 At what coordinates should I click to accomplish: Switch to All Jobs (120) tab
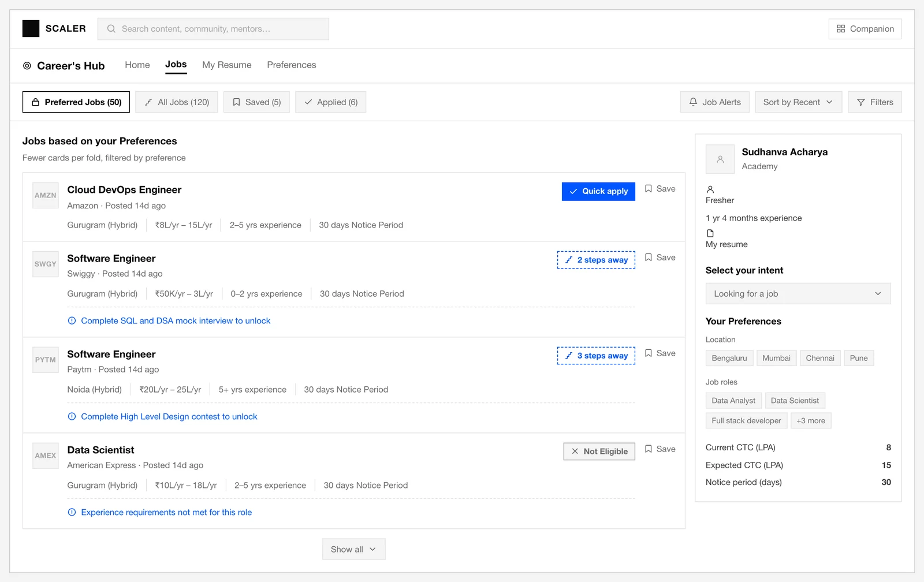(x=177, y=102)
